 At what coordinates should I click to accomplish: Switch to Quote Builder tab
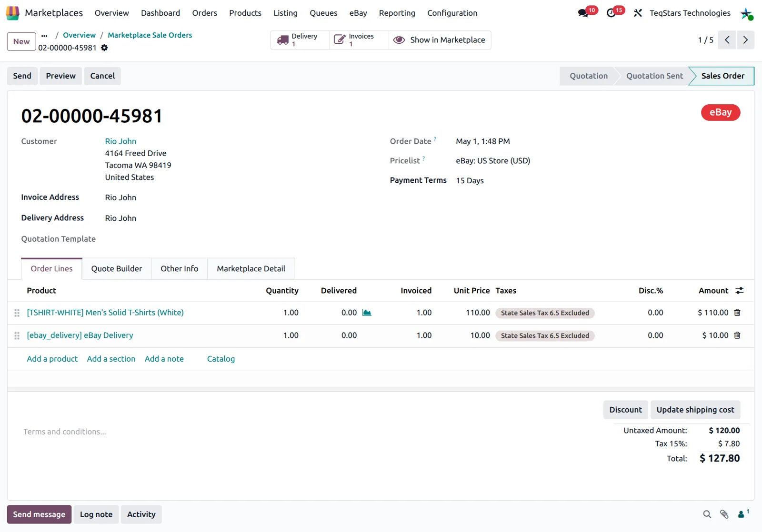[x=117, y=269]
